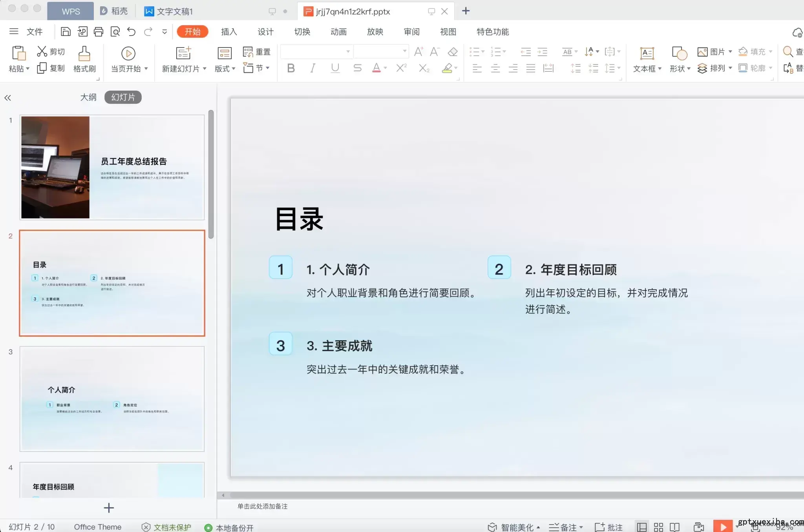Open the Design (设计) ribbon tab
804x532 pixels.
click(x=265, y=32)
